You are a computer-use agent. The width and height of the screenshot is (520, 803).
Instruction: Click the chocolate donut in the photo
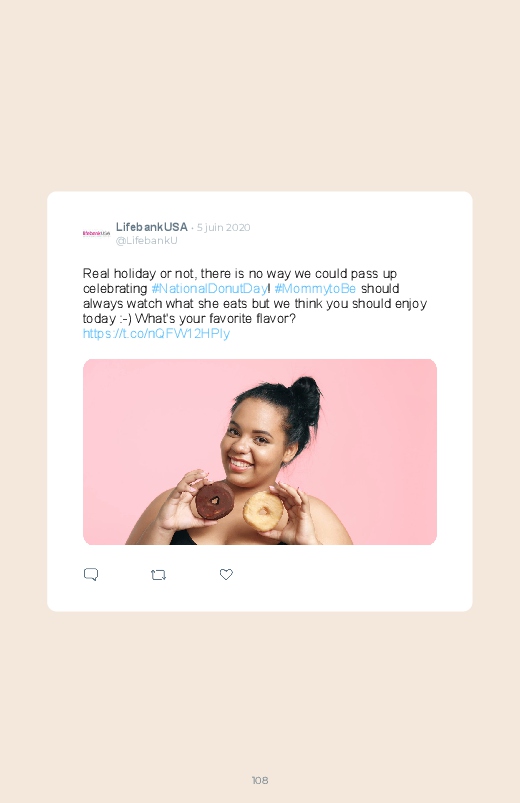click(x=214, y=500)
